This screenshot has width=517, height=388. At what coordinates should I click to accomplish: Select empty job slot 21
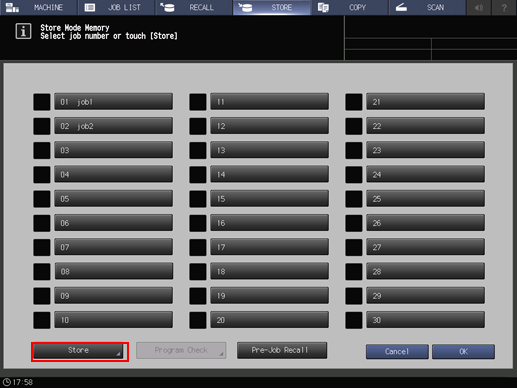coord(425,102)
